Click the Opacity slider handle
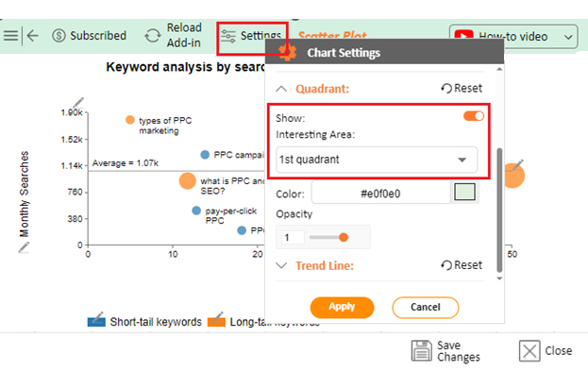Image resolution: width=588 pixels, height=388 pixels. (x=344, y=237)
